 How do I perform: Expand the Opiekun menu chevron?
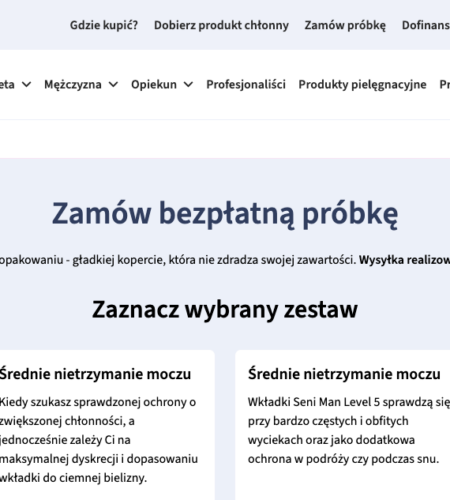point(188,85)
